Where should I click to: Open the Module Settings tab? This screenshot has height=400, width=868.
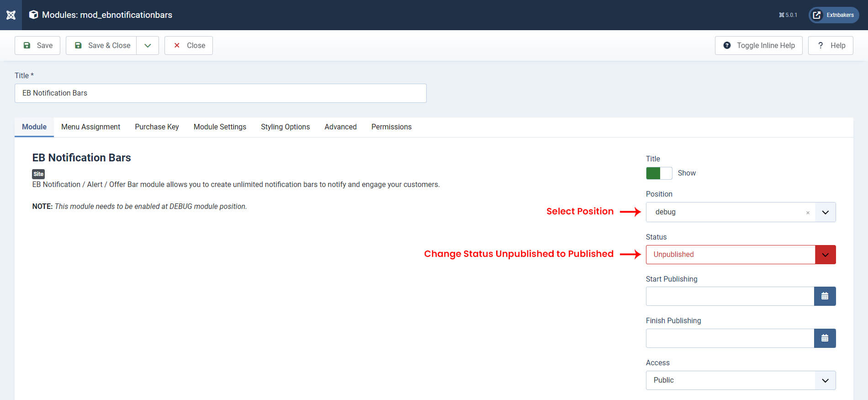click(x=220, y=127)
